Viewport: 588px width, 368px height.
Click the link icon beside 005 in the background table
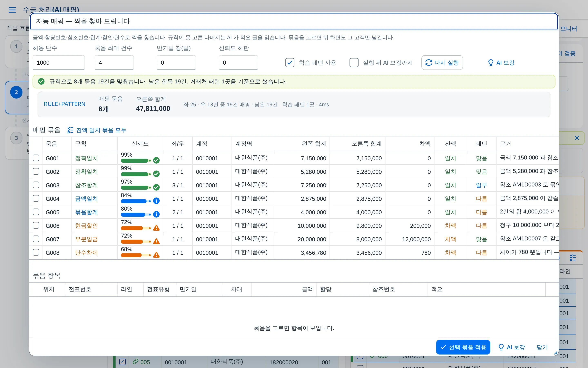pyautogui.click(x=135, y=362)
